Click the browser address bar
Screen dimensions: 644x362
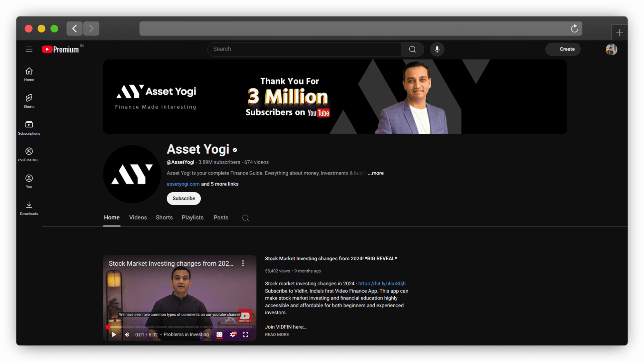[x=361, y=29]
